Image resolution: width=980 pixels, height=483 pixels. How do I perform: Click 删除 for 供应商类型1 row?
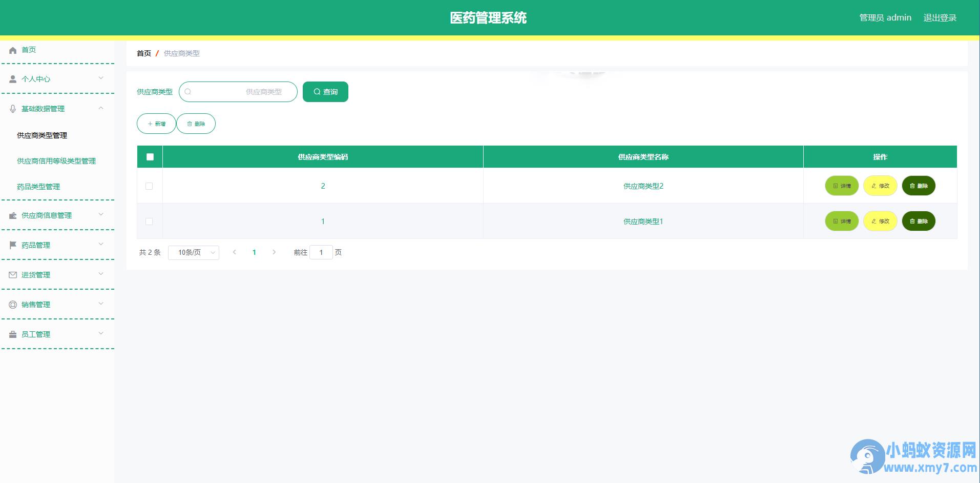click(919, 221)
